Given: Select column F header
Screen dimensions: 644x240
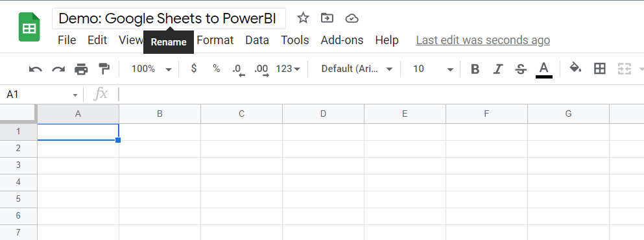Looking at the screenshot, I should click(x=486, y=114).
